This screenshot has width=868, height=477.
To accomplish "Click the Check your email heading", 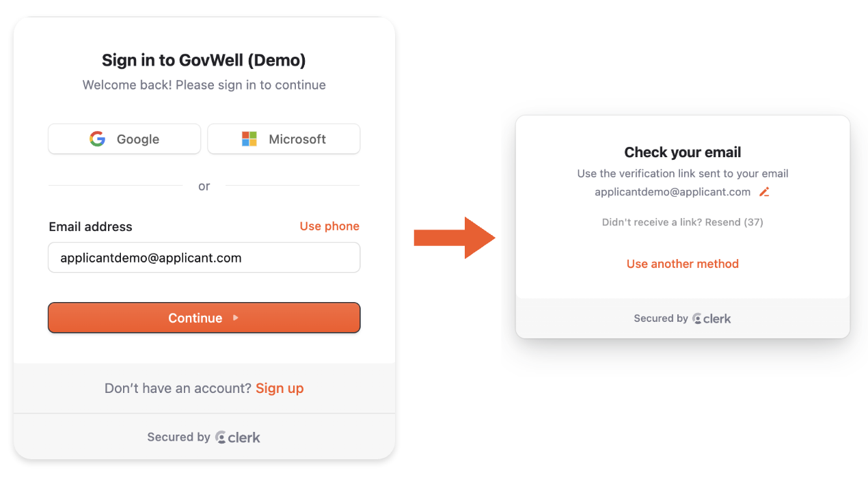I will tap(682, 152).
